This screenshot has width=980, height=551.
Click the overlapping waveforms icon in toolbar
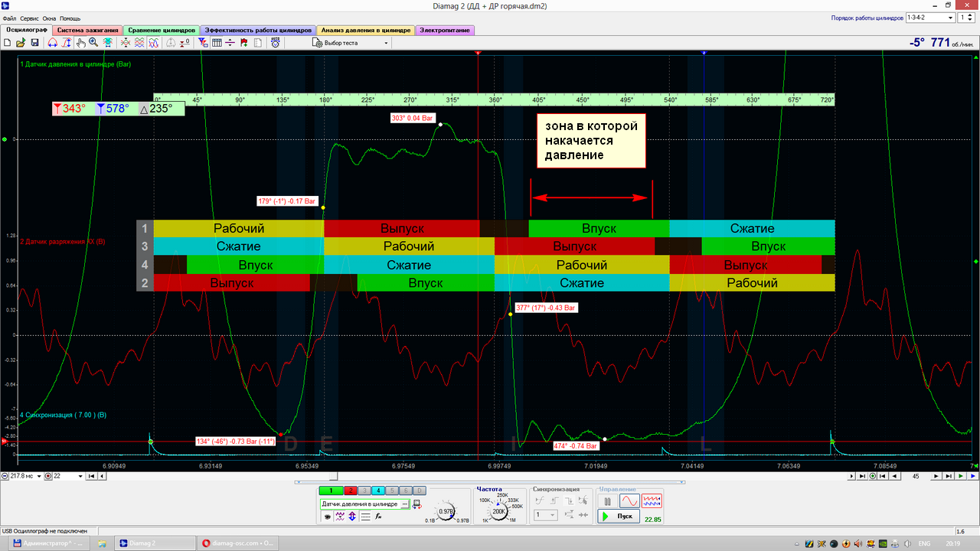pyautogui.click(x=153, y=43)
